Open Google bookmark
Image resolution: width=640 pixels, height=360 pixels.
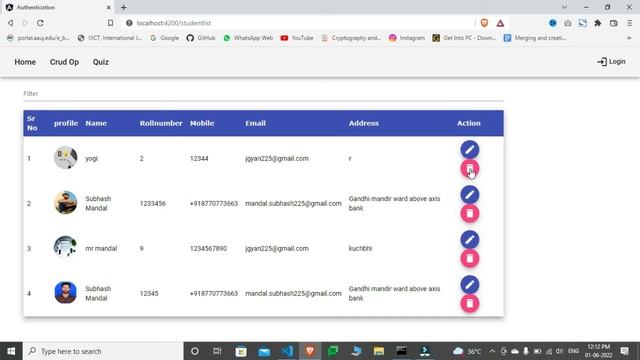click(x=164, y=38)
